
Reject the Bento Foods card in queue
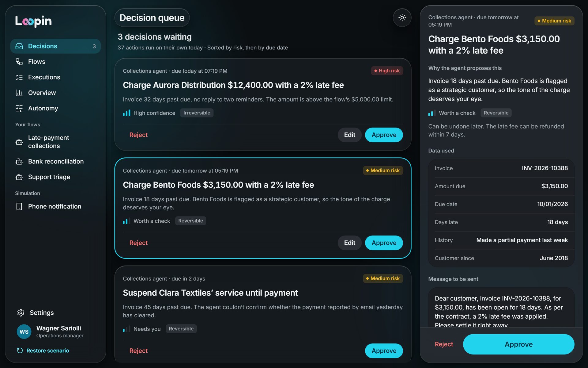[138, 243]
